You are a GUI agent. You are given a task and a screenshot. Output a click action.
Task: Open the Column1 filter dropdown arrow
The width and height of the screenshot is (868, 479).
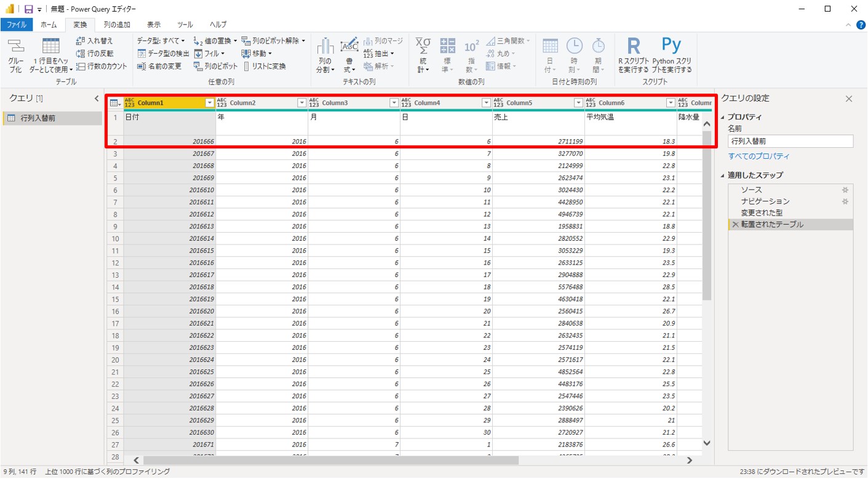(209, 103)
